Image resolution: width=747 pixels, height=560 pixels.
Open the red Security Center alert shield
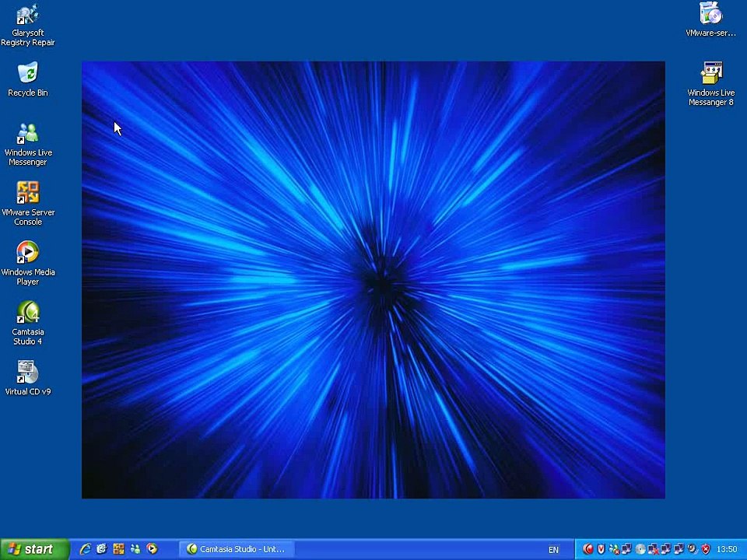pos(706,549)
